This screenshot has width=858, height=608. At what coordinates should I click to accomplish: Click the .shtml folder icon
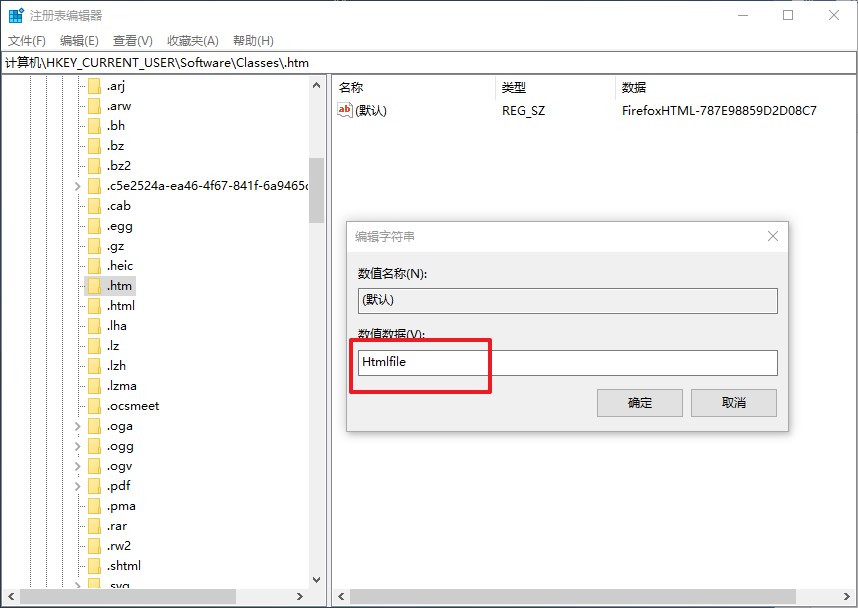click(95, 566)
